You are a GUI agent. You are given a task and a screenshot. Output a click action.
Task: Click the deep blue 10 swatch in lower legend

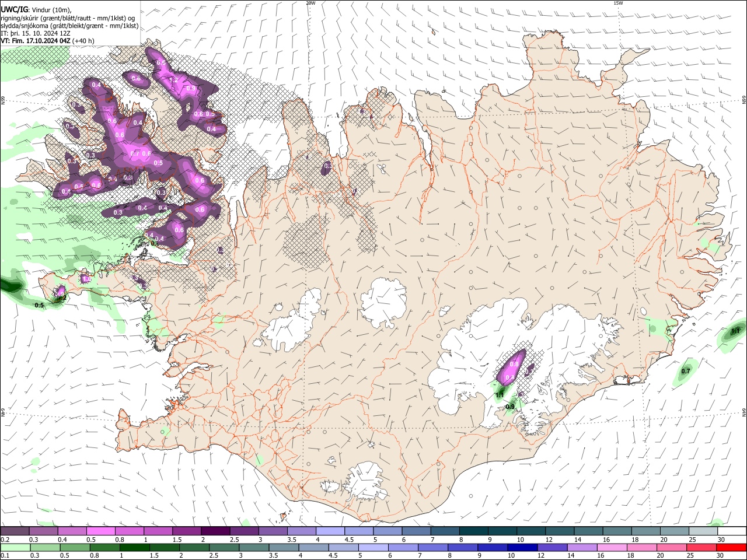522,547
